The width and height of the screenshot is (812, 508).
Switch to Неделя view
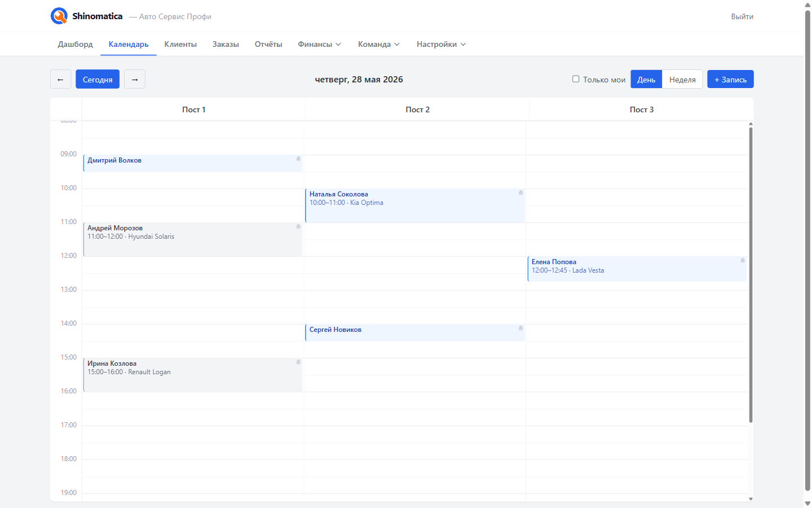682,79
